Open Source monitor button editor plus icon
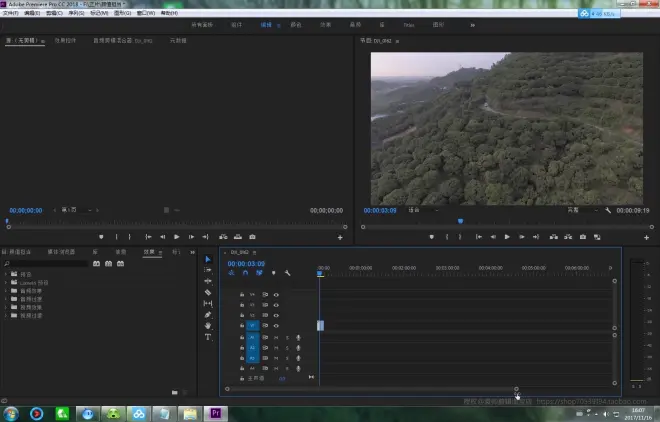The width and height of the screenshot is (660, 422). coord(340,238)
